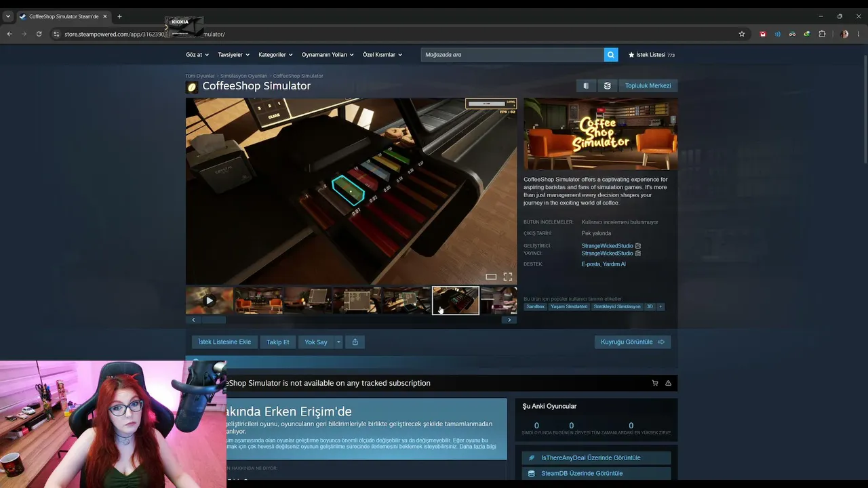868x488 pixels.
Task: Reload the page with the refresh icon
Action: tap(39, 34)
